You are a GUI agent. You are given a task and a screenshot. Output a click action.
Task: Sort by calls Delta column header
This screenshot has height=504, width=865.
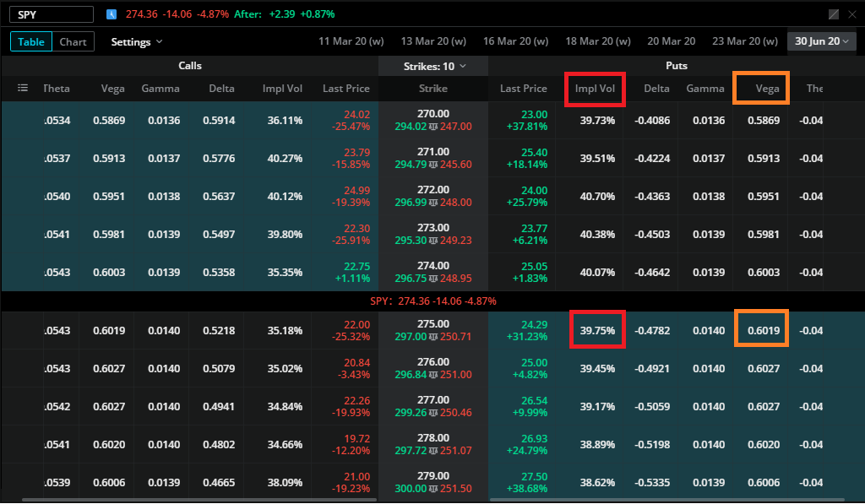point(222,89)
